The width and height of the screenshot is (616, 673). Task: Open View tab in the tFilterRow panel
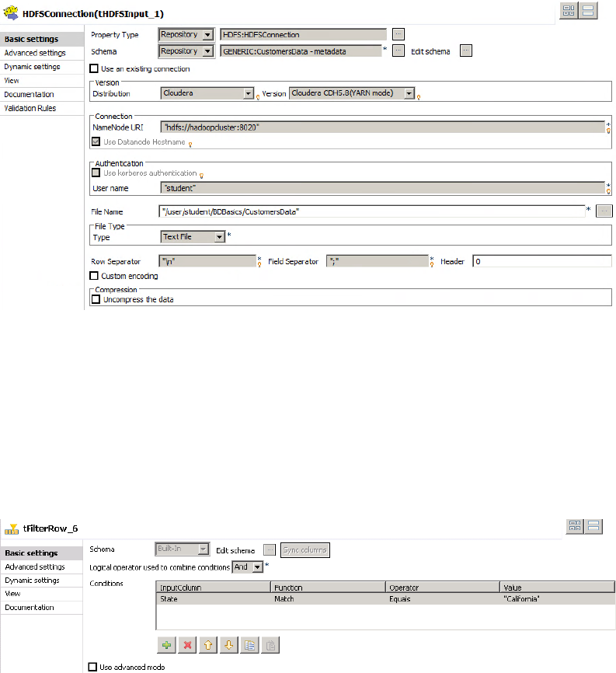tap(42, 594)
